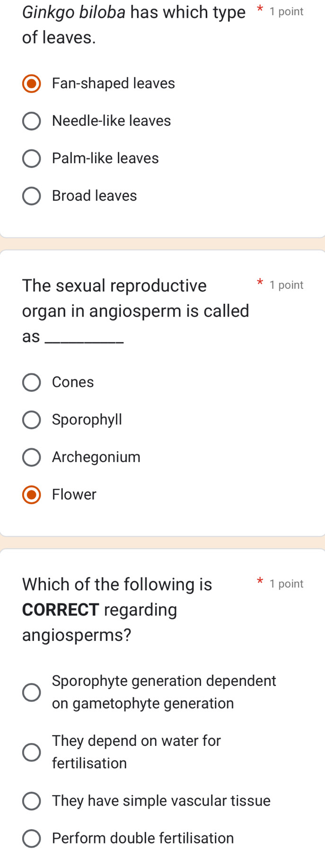The height and width of the screenshot is (868, 325).
Task: Select Sporophyte generation dependent on gametophyte option
Action: tap(32, 692)
